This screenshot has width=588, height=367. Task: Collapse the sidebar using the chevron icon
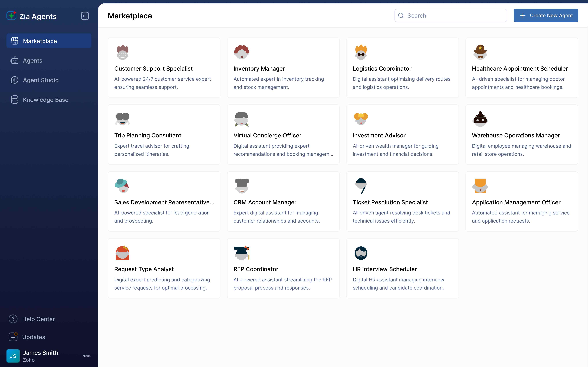[x=85, y=16]
